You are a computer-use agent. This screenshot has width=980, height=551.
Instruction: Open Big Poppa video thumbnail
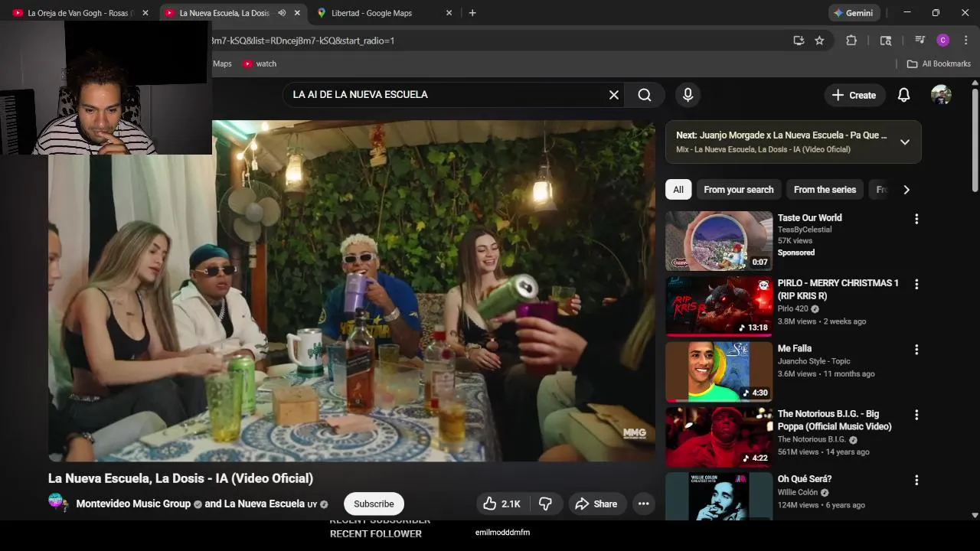pos(719,437)
